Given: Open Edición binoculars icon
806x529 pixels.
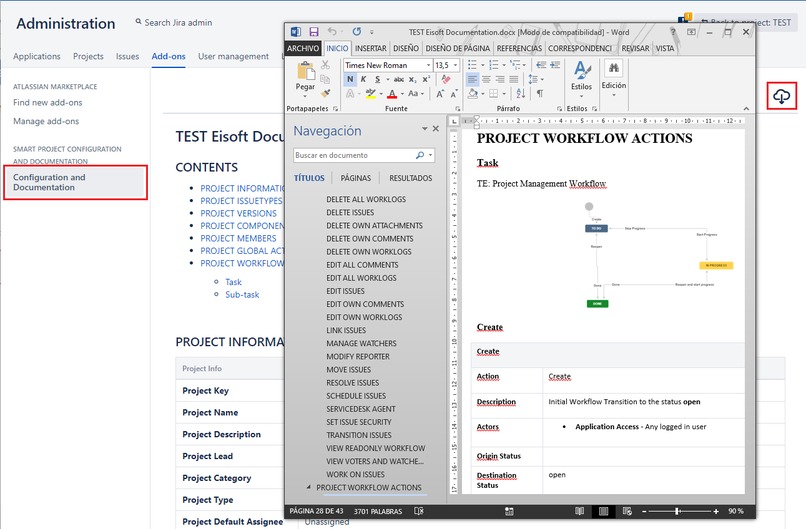Looking at the screenshot, I should (614, 68).
